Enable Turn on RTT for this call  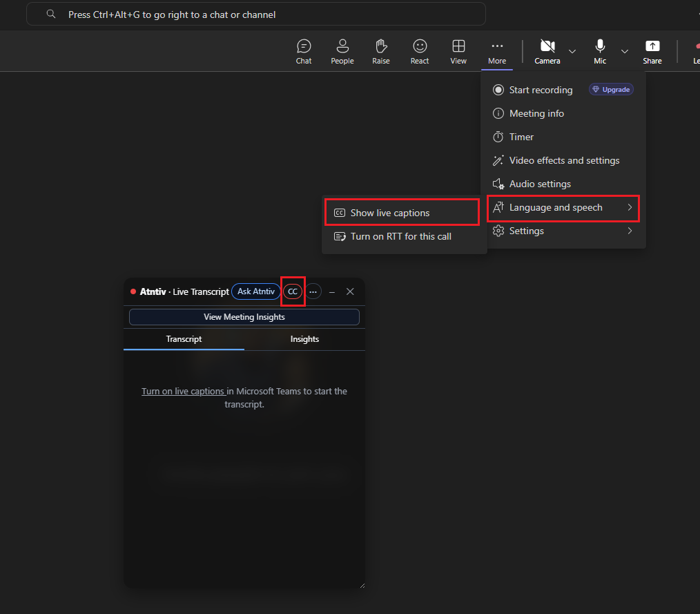400,236
